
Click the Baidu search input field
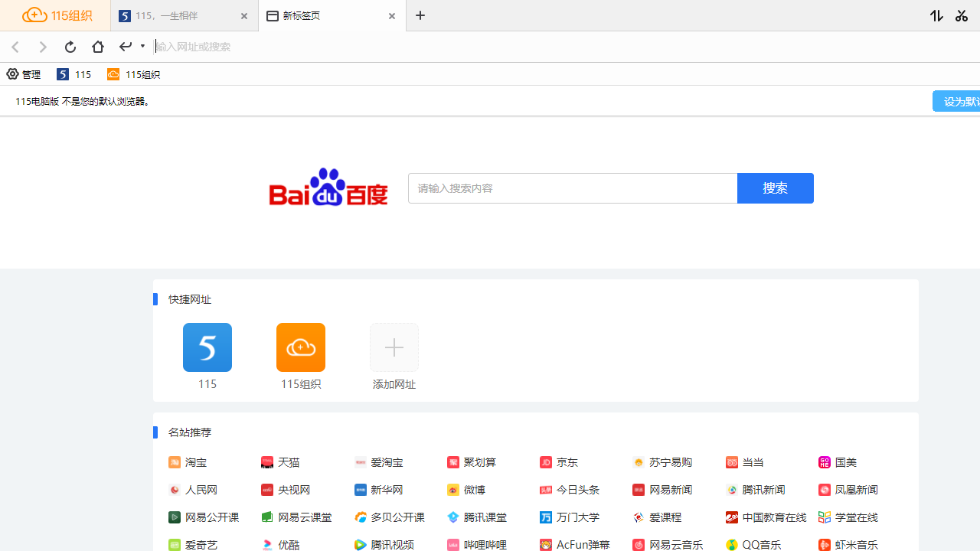[573, 187]
